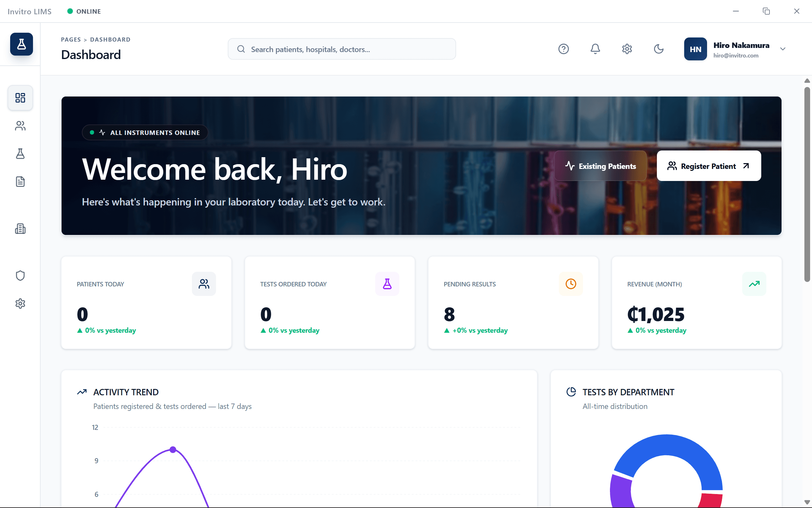Click the Tests Ordered Today flask icon
This screenshot has width=812, height=508.
[x=387, y=284]
